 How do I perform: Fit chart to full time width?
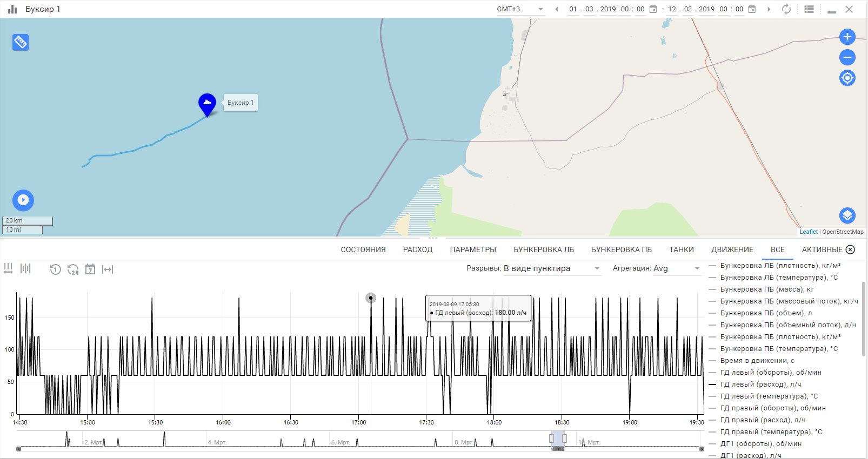coord(108,269)
